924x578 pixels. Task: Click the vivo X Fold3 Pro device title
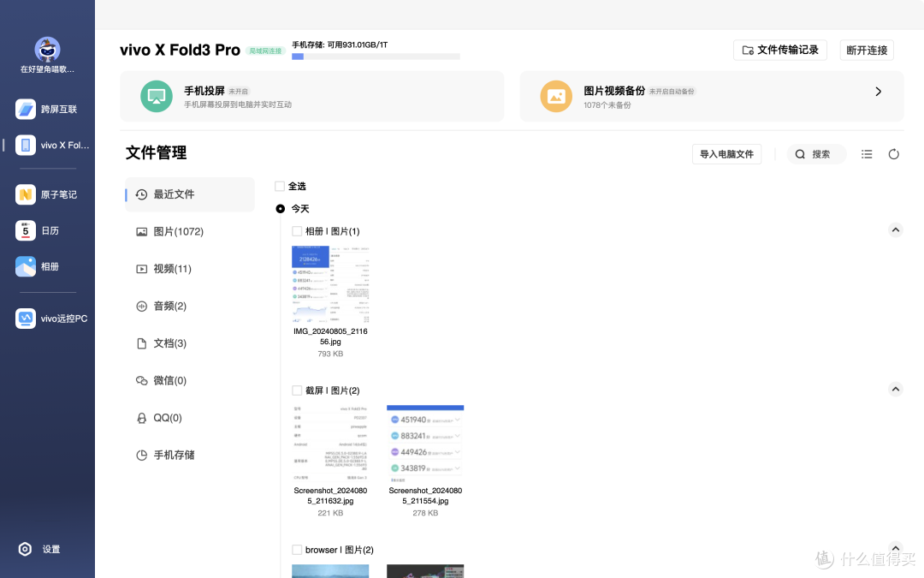180,51
